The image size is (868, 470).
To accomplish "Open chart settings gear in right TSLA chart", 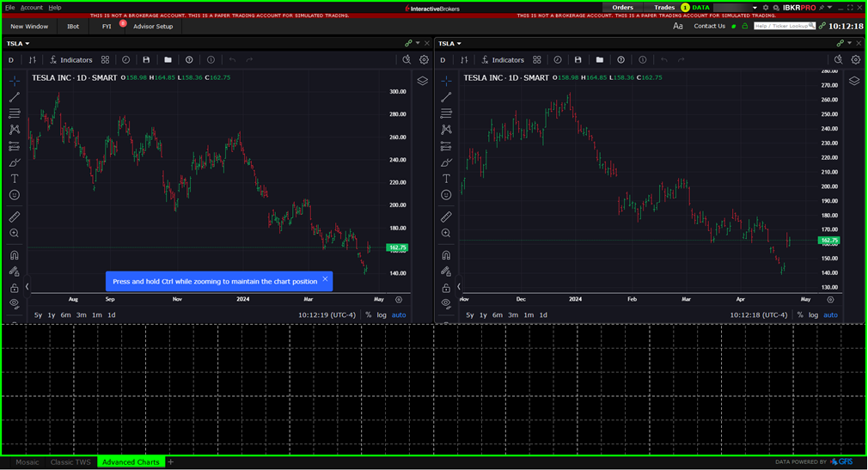I will pyautogui.click(x=856, y=60).
